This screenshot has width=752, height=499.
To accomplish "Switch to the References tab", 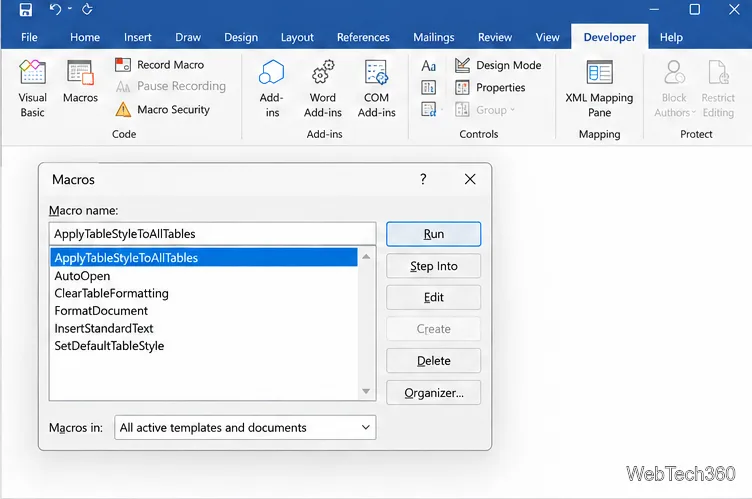I will click(363, 37).
